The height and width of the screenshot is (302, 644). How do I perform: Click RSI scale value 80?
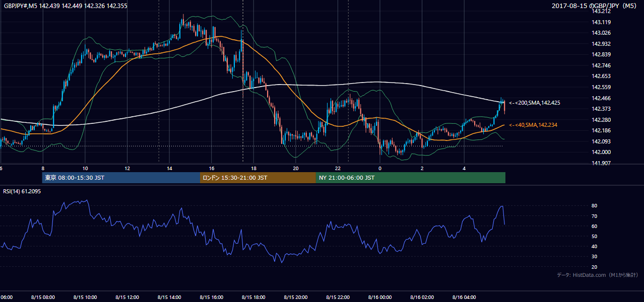[x=595, y=206]
